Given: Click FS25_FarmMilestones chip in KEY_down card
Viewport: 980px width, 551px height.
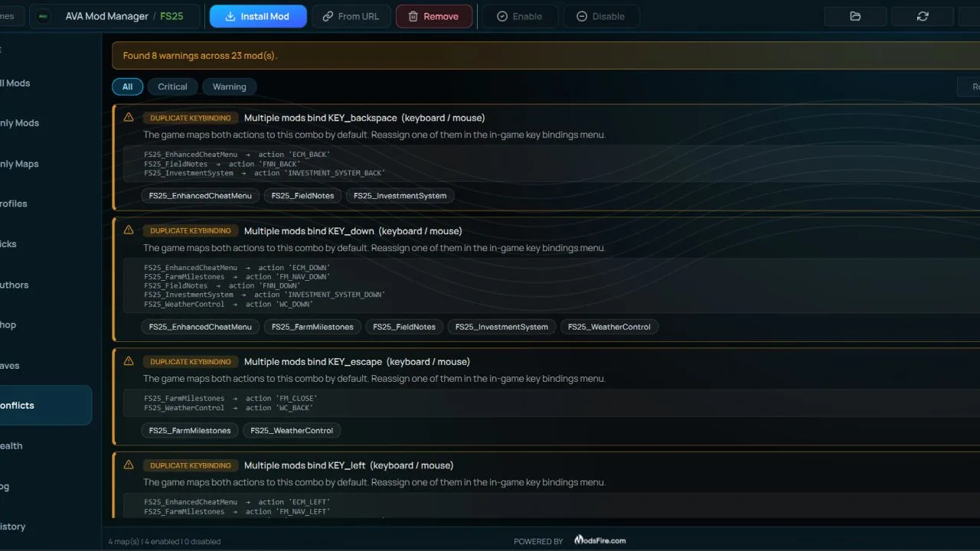Looking at the screenshot, I should tap(312, 327).
